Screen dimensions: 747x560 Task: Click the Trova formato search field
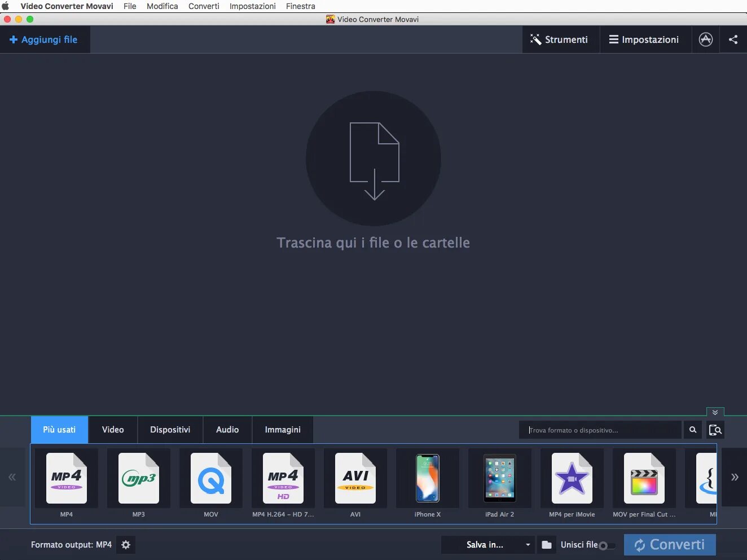tap(600, 430)
